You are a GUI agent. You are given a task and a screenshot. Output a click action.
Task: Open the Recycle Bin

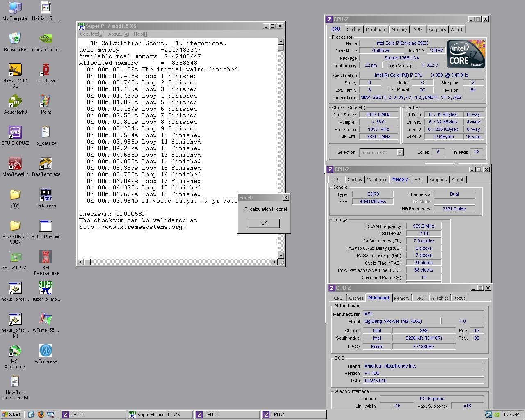coord(15,42)
